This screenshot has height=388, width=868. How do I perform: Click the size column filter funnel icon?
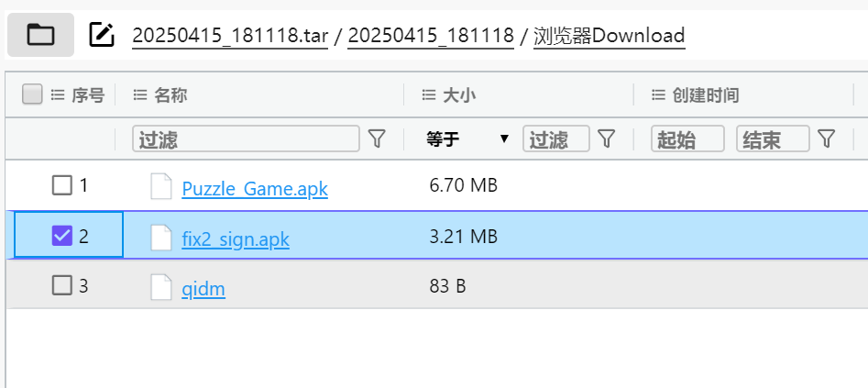click(607, 139)
